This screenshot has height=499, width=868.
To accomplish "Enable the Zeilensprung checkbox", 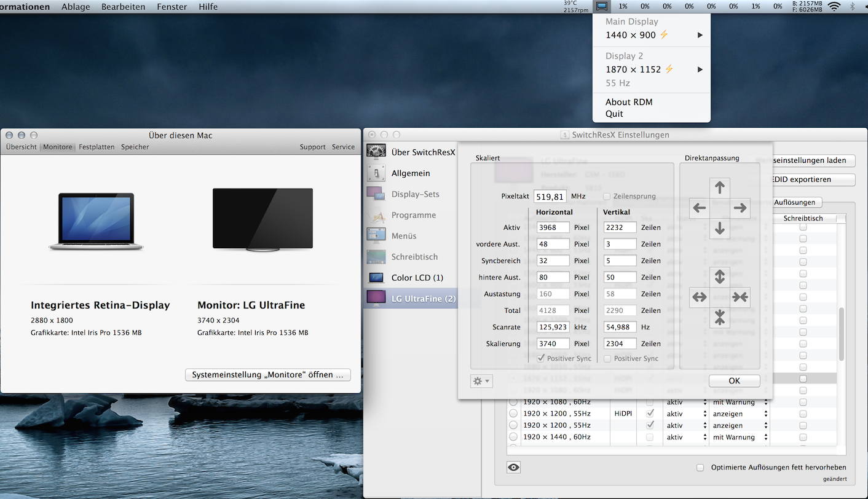I will (607, 196).
